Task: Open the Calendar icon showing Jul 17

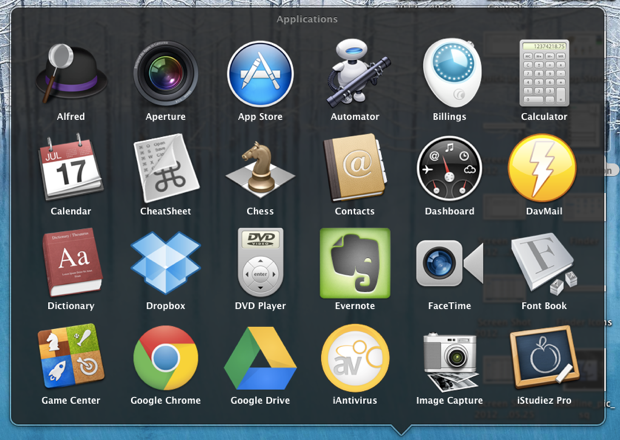Action: pyautogui.click(x=70, y=167)
